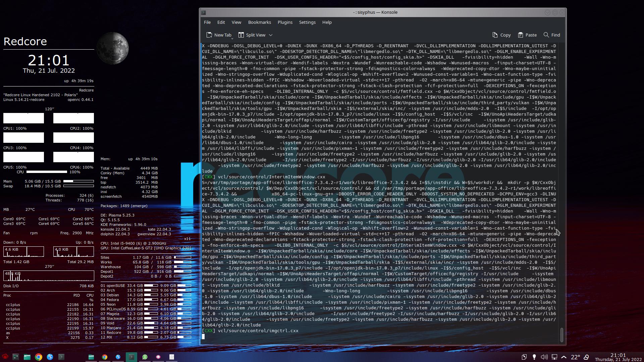Click the '11 Redcore' partition row

pos(146,333)
